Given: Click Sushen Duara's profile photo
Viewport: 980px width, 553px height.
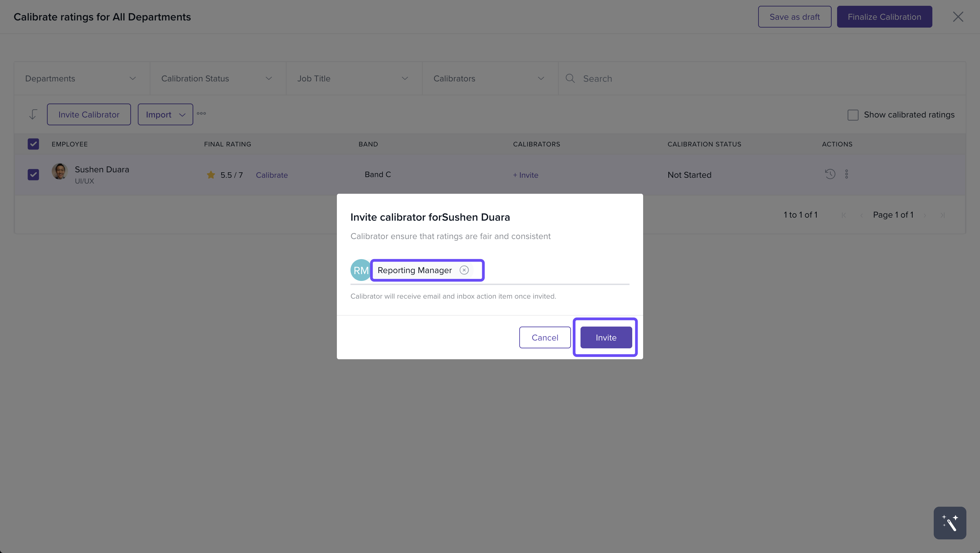Looking at the screenshot, I should click(60, 171).
